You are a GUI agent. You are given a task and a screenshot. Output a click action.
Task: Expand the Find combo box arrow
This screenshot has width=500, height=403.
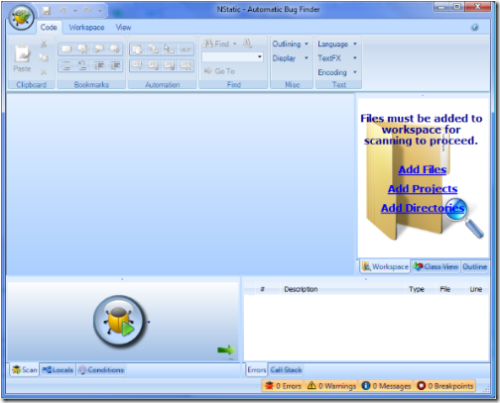(260, 57)
